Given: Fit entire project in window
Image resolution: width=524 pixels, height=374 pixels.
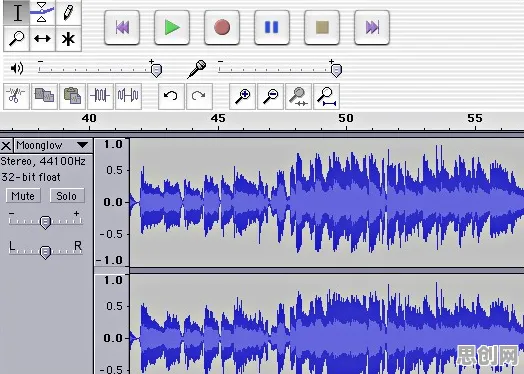Looking at the screenshot, I should [326, 96].
